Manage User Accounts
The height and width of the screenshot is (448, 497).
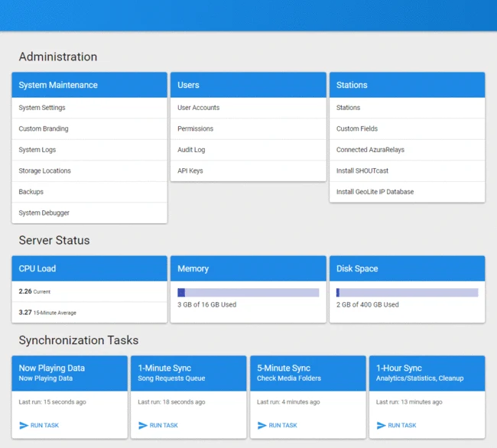click(x=248, y=108)
